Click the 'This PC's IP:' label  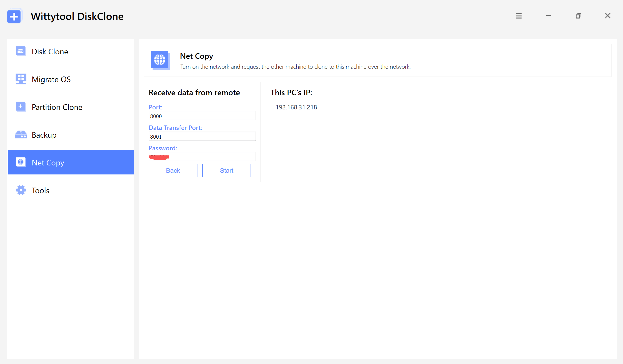point(291,93)
